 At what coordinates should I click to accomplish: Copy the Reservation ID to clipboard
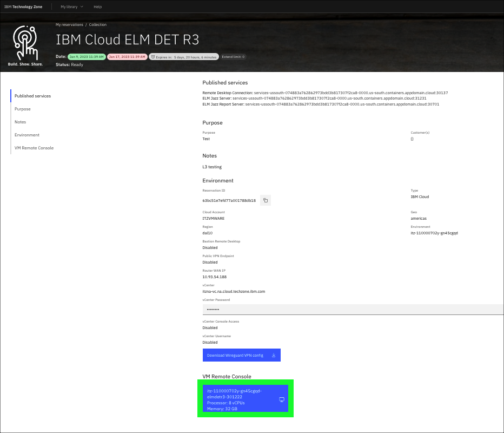pyautogui.click(x=266, y=200)
